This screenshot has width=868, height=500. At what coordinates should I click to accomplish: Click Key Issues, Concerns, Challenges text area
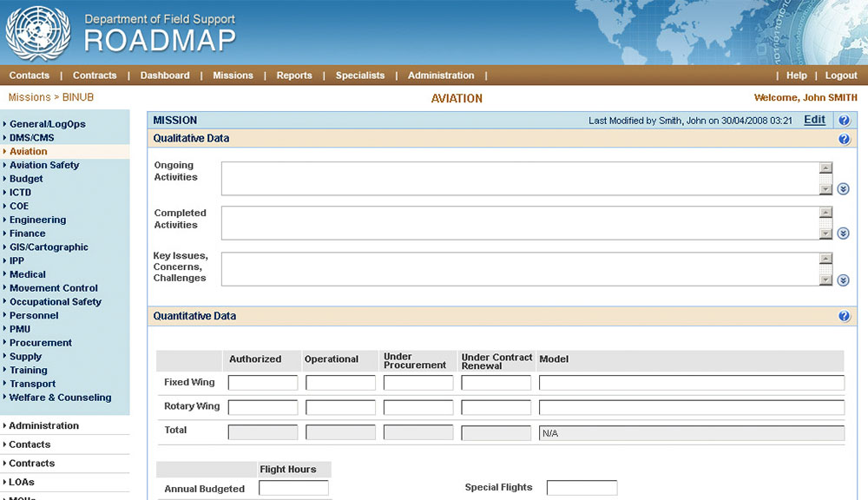point(520,269)
